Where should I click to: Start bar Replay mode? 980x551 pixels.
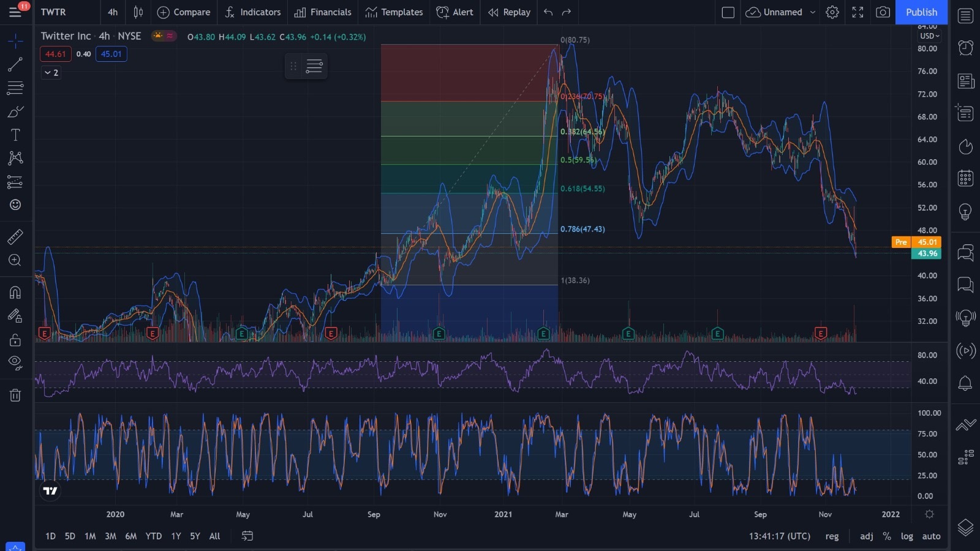click(510, 12)
